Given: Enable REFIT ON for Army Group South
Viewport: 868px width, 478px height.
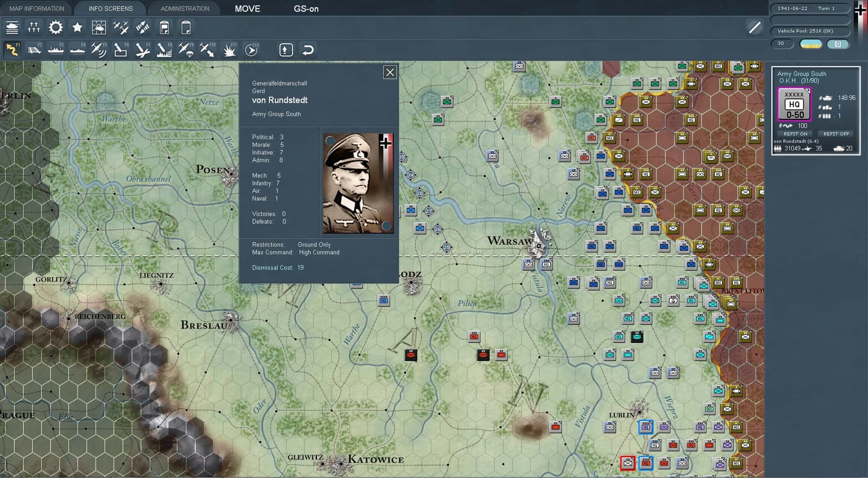Looking at the screenshot, I should tap(795, 134).
